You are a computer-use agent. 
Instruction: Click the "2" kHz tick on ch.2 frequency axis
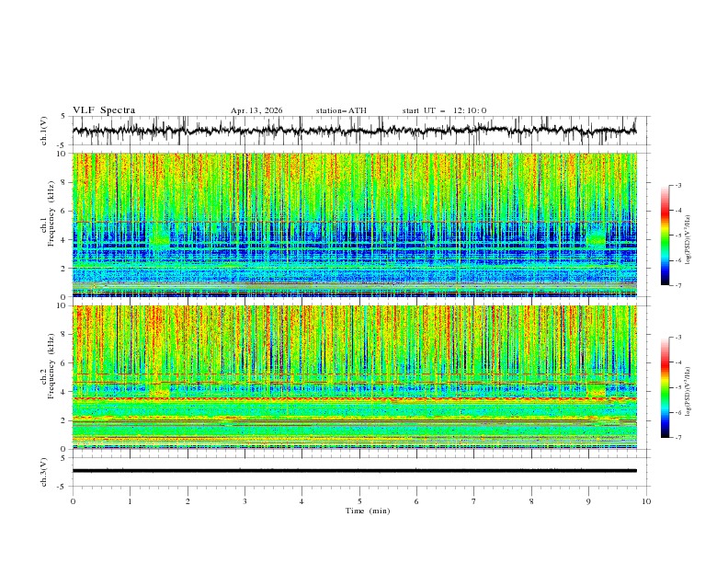click(64, 420)
